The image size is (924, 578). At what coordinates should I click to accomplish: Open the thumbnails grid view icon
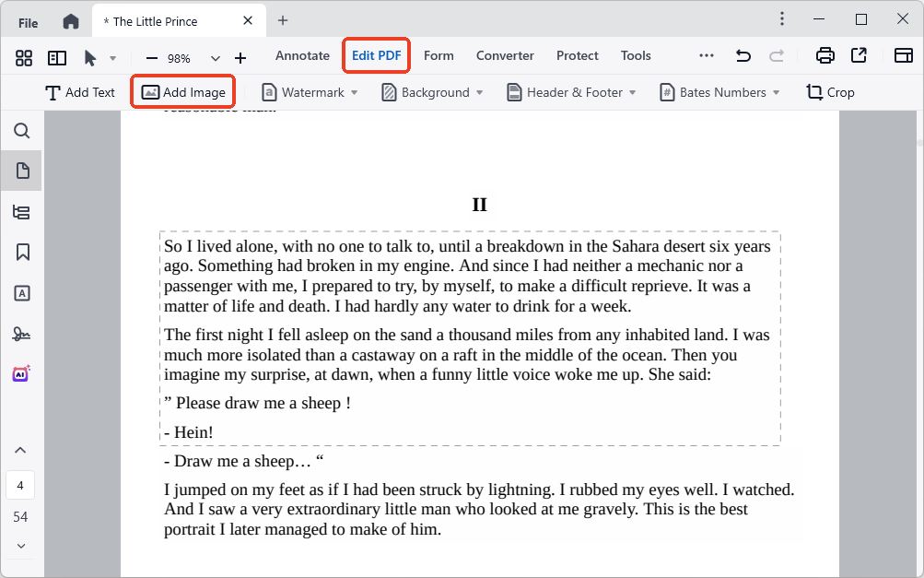coord(24,58)
